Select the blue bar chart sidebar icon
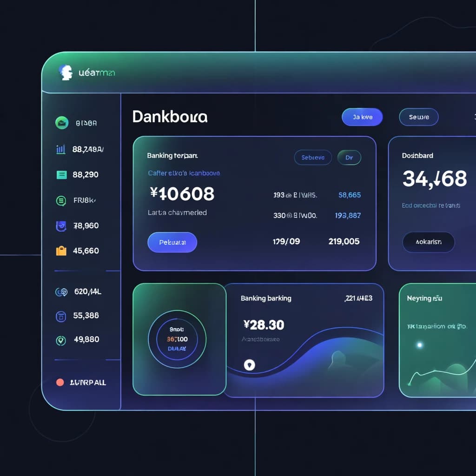476x476 pixels. 61,149
